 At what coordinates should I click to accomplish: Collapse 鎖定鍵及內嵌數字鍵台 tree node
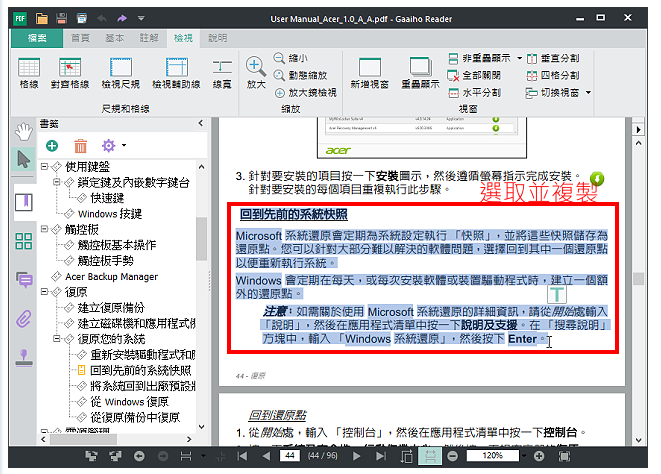click(x=57, y=182)
